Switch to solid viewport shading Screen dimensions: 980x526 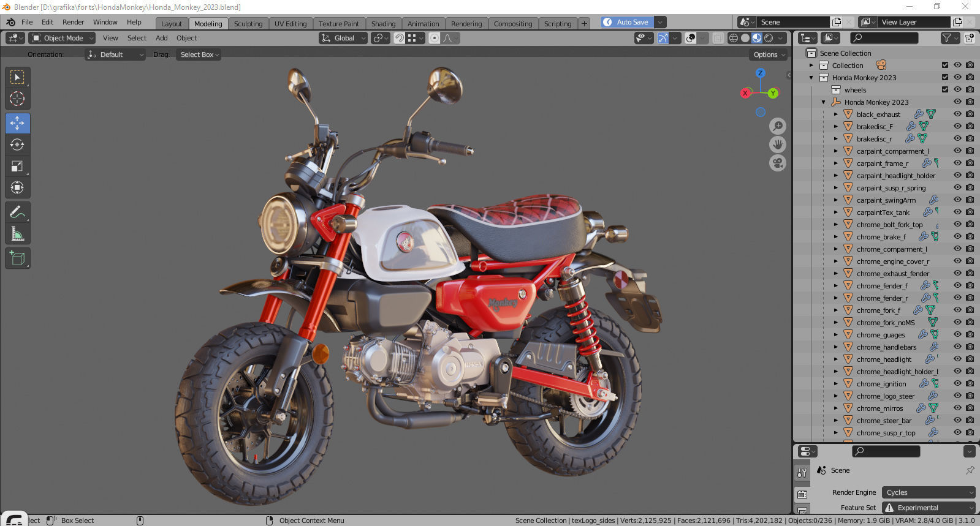745,38
